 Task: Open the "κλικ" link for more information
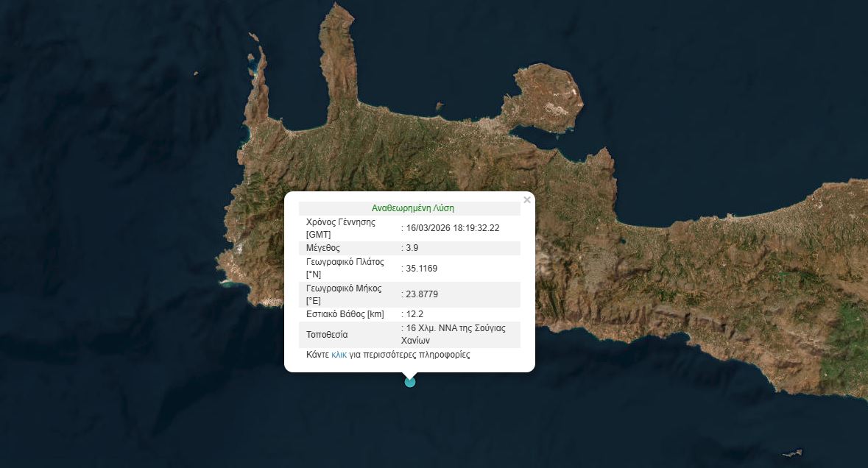[x=339, y=355]
